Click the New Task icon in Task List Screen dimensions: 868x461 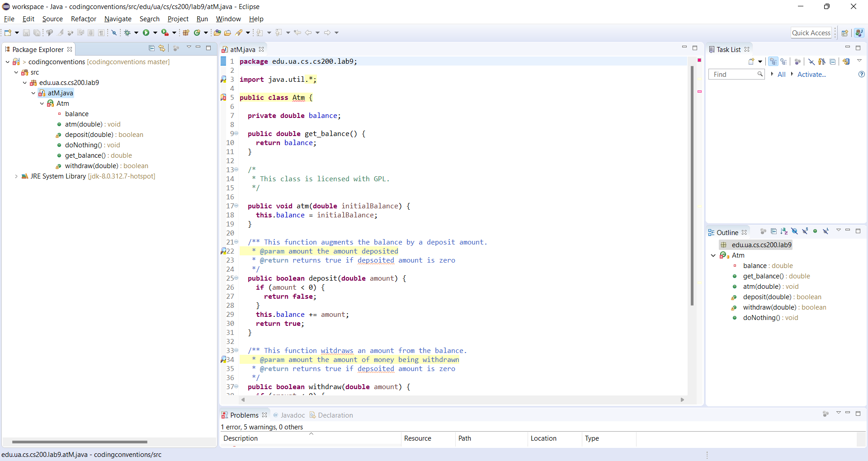(751, 61)
